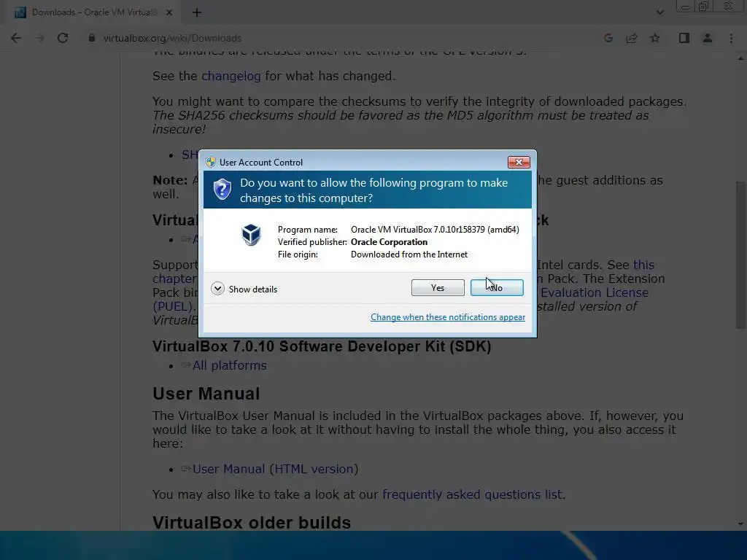Click the scrollbar down arrow
Screen dimensions: 747x560
coord(741,524)
